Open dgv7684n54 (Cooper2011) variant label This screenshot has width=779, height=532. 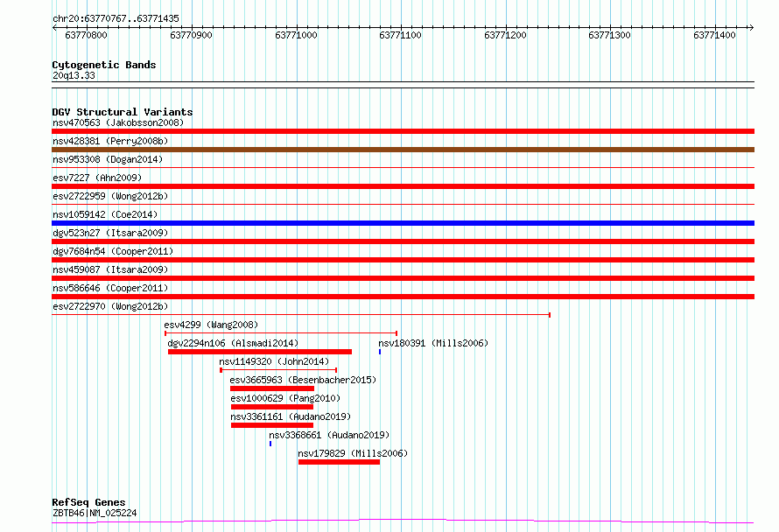click(113, 251)
